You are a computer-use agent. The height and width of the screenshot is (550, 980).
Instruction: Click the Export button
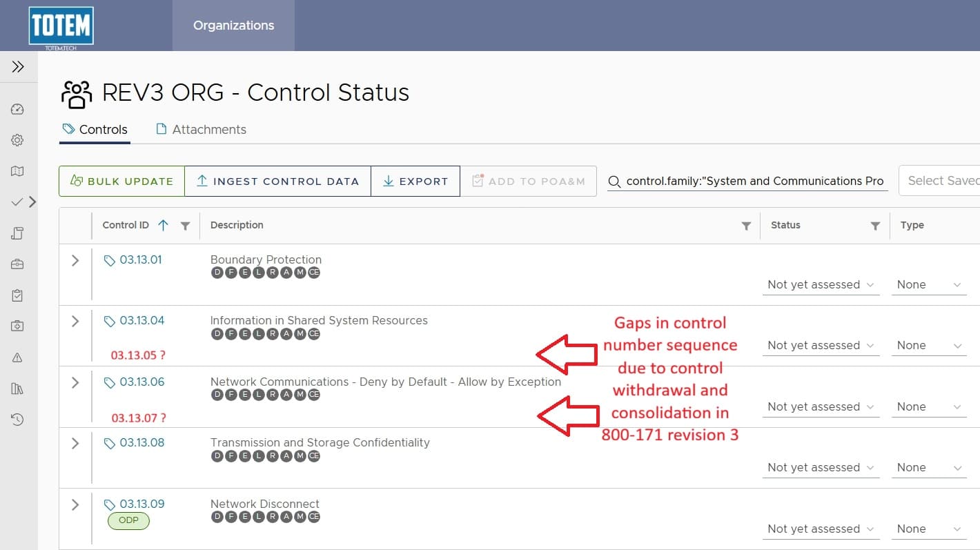tap(415, 181)
